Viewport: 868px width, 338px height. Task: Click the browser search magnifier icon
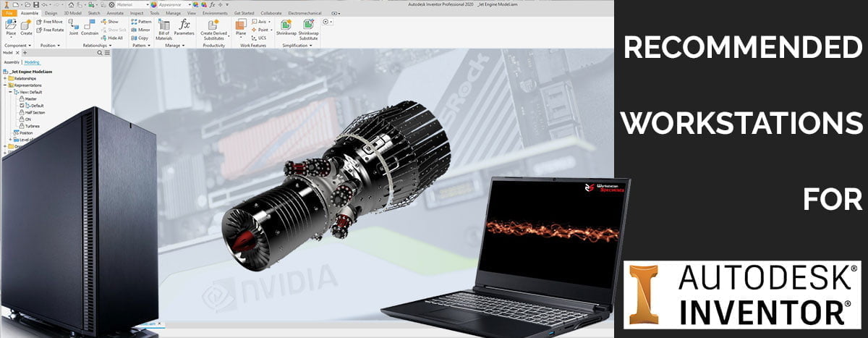(99, 53)
